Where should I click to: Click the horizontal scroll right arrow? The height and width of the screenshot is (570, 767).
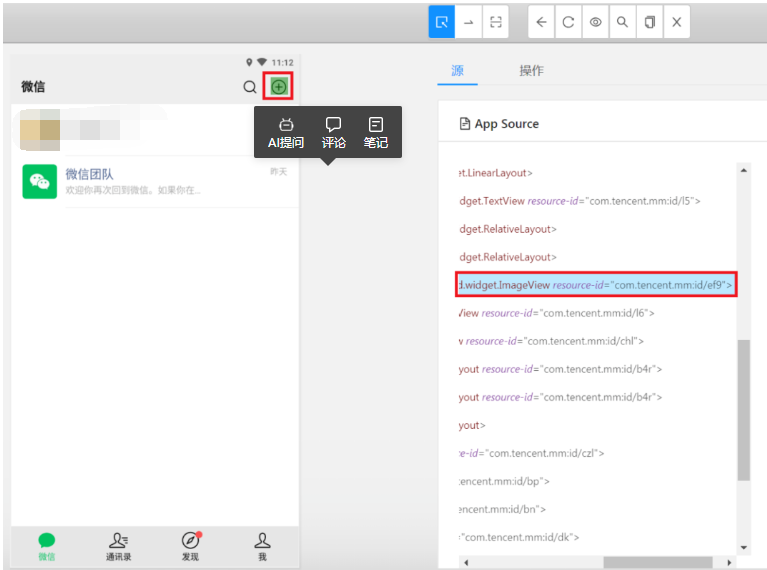(729, 563)
